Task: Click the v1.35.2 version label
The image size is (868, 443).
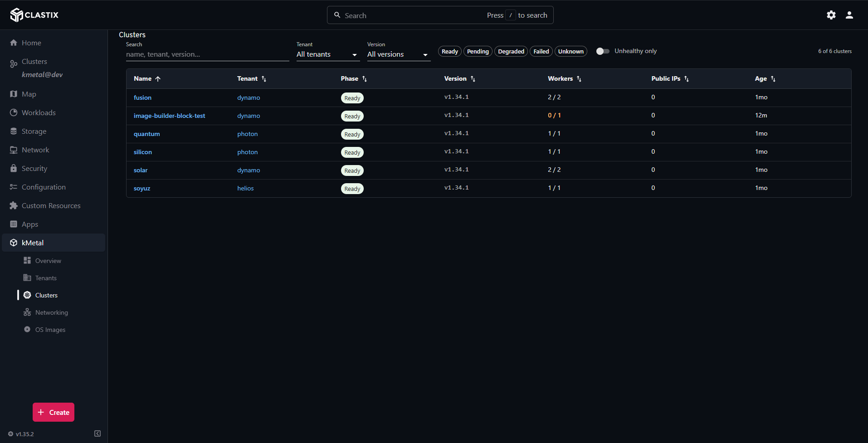Action: click(25, 434)
